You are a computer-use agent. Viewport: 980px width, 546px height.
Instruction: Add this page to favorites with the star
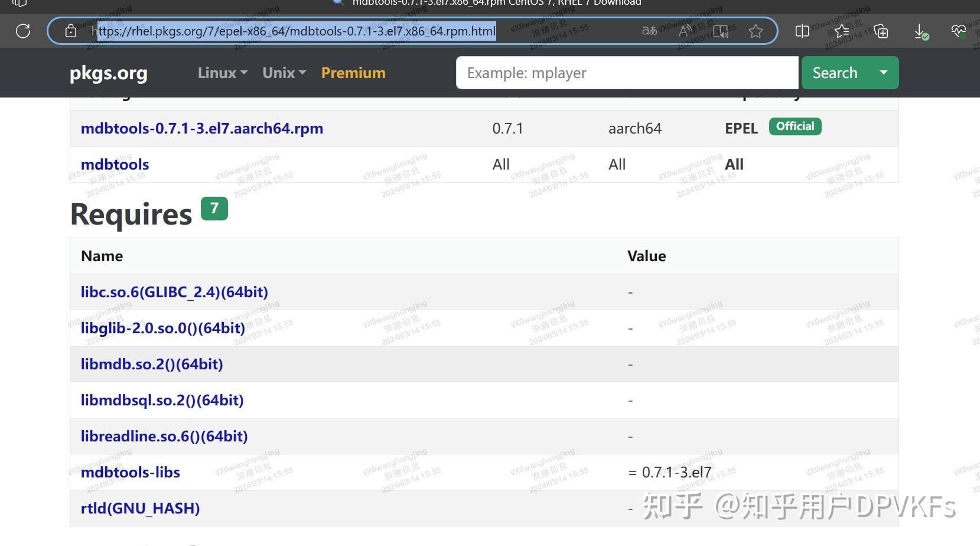click(x=756, y=31)
